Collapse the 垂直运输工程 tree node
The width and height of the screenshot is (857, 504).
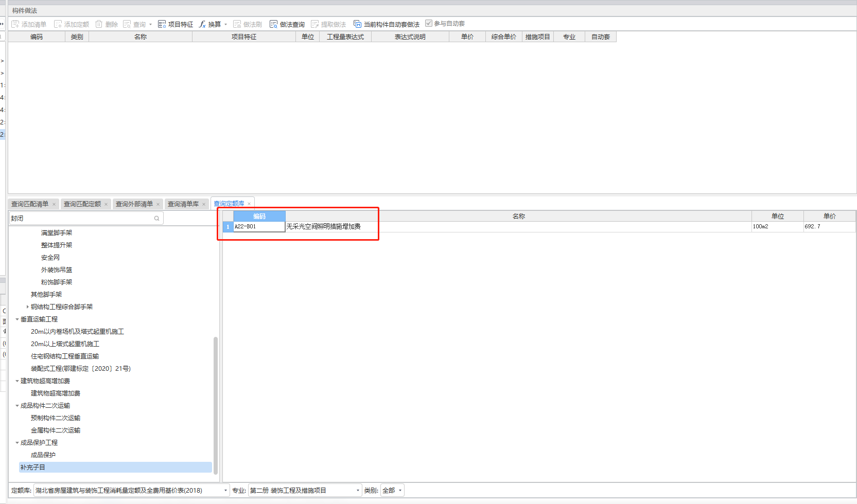coord(17,319)
